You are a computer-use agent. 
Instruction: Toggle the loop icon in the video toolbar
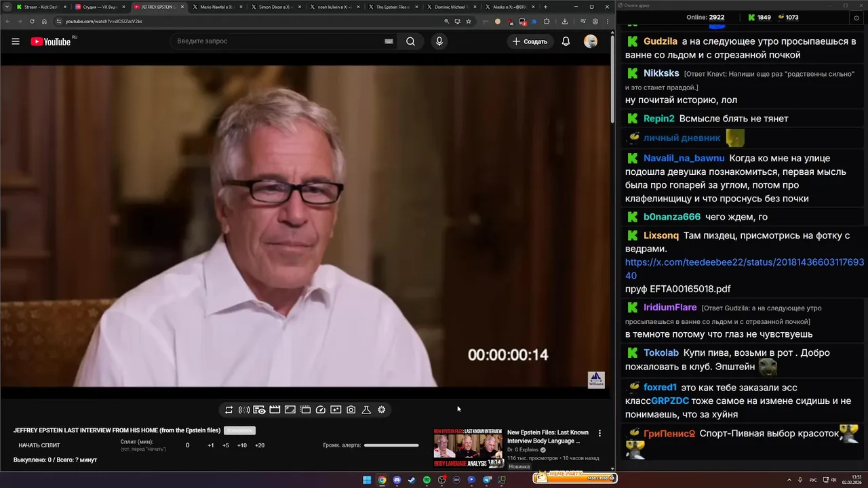coord(229,409)
